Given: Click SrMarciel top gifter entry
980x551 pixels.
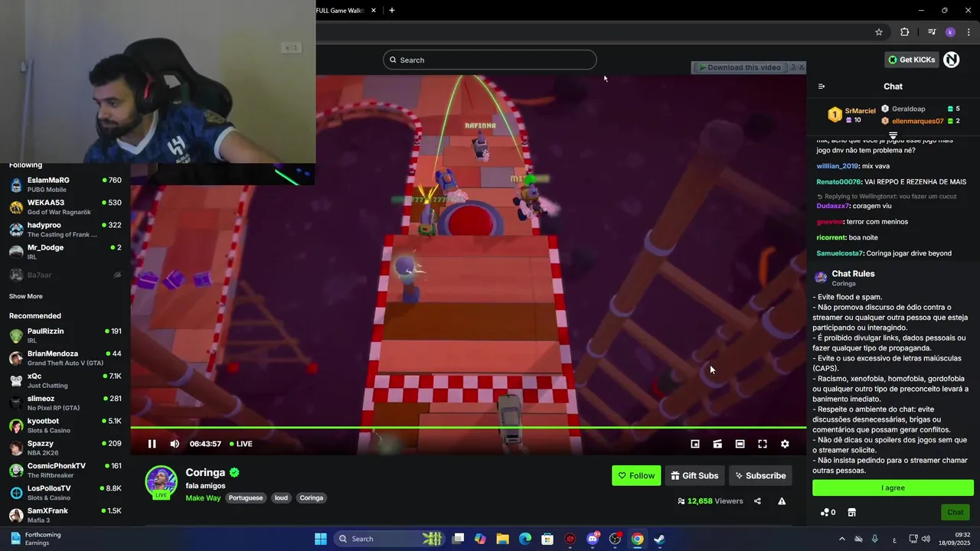Looking at the screenshot, I should coord(851,115).
